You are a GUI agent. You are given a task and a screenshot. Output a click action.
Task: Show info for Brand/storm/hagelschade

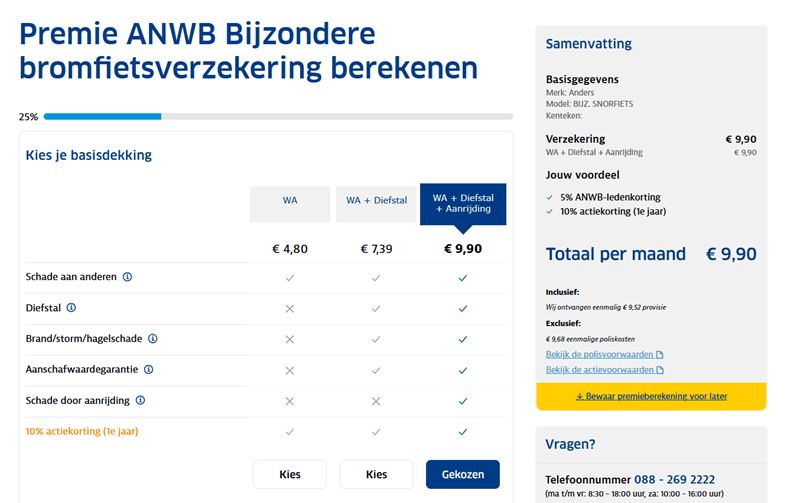click(x=153, y=338)
